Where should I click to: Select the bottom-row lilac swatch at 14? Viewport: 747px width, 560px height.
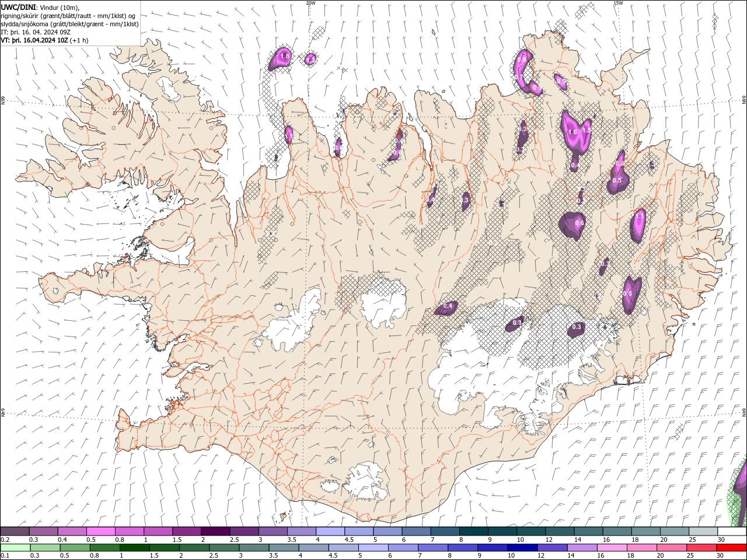click(x=582, y=548)
